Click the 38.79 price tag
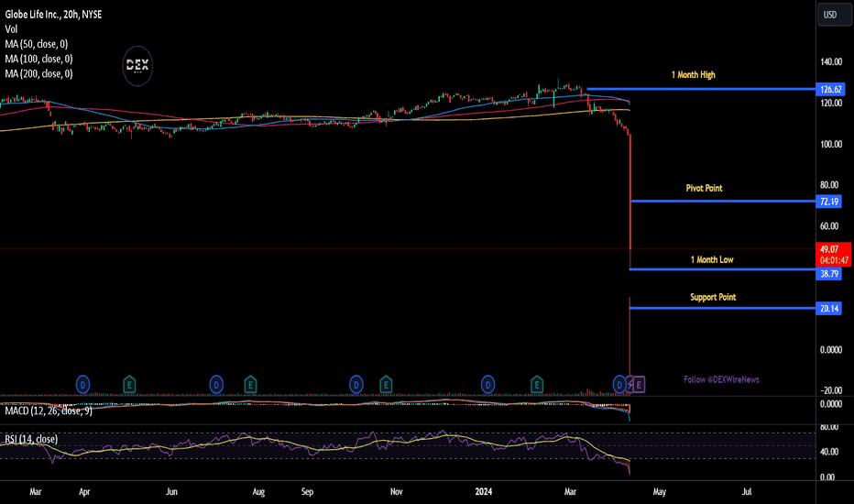The width and height of the screenshot is (854, 504). 829,273
